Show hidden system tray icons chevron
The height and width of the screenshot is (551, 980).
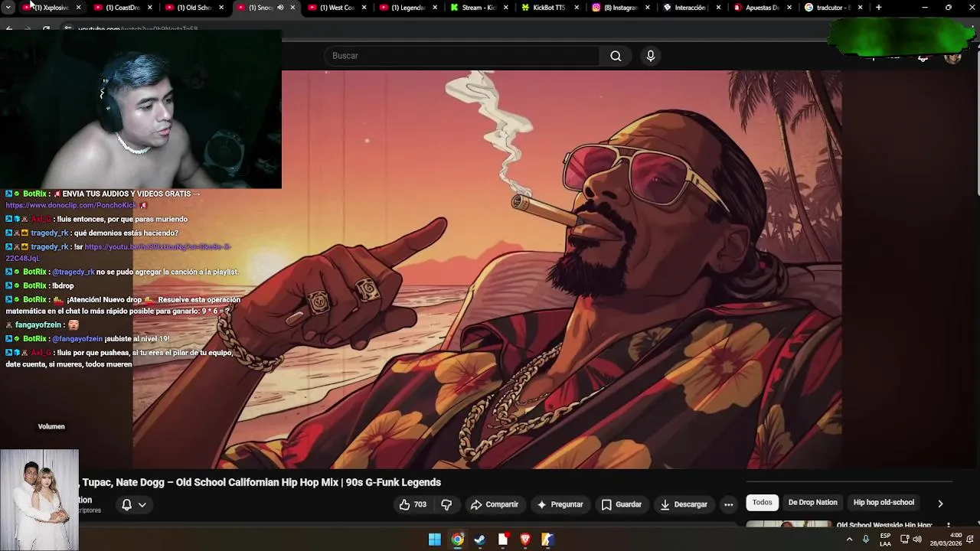click(x=849, y=540)
